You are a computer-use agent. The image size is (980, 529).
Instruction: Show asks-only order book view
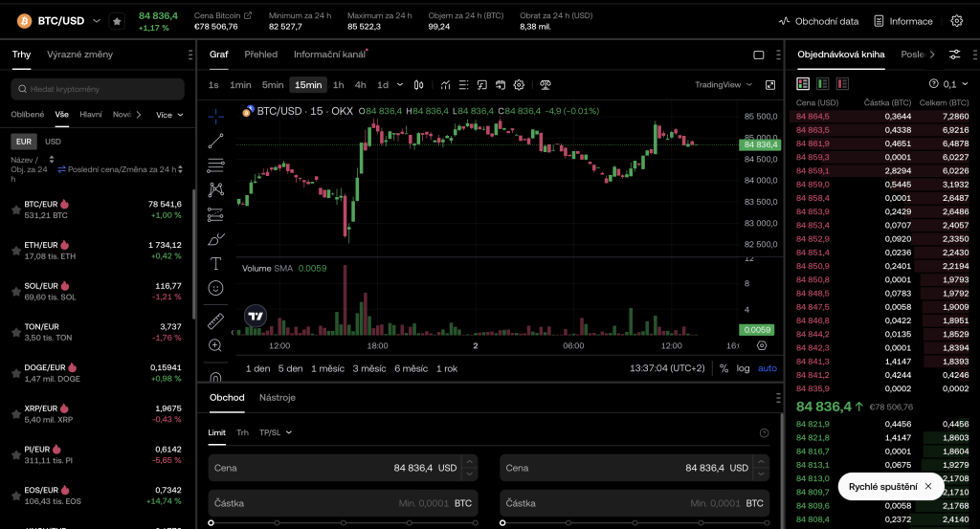click(842, 83)
